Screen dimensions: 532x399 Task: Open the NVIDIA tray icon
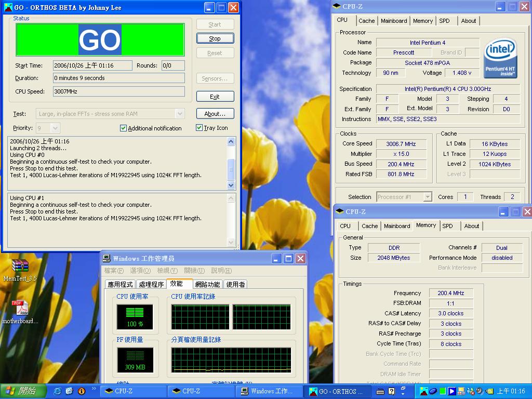pos(489,392)
